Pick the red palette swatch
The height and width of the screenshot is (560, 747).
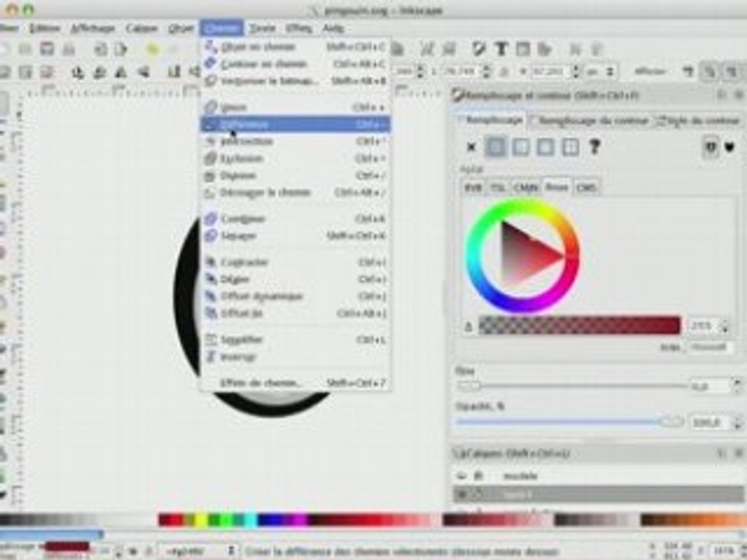click(x=177, y=520)
